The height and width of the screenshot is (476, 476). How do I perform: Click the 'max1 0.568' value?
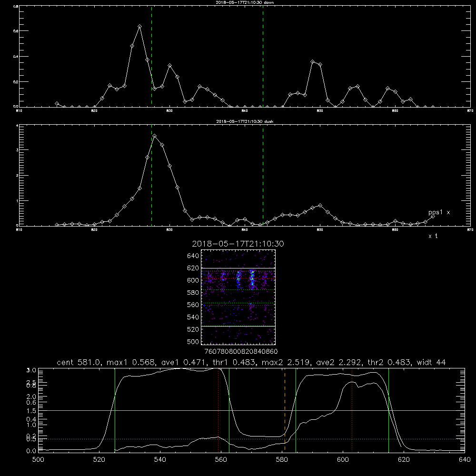tap(131, 362)
